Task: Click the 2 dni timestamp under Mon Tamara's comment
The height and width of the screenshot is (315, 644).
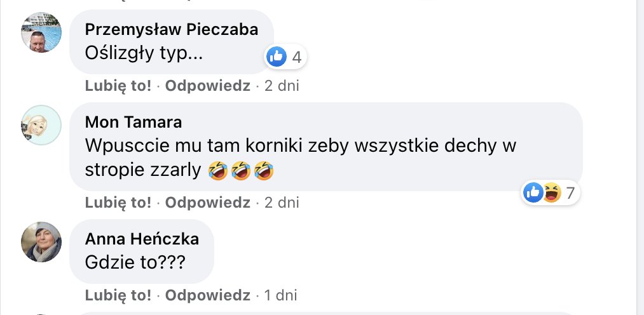Action: (x=282, y=203)
